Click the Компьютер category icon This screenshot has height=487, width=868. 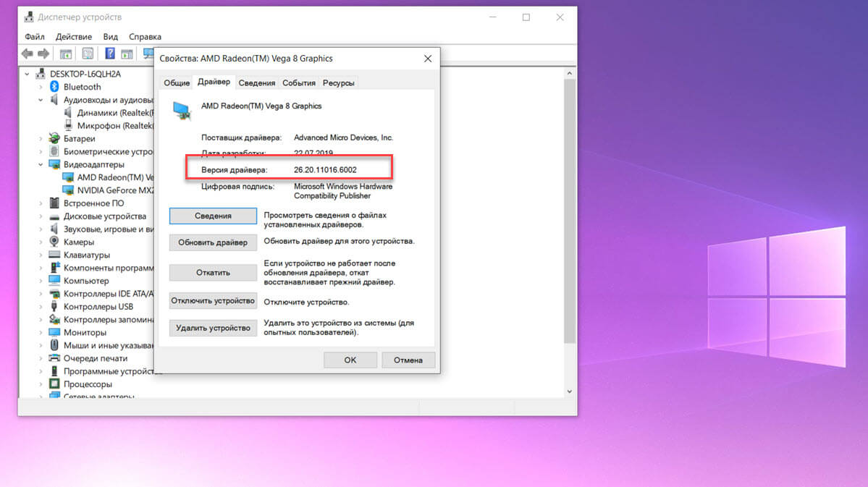[54, 280]
